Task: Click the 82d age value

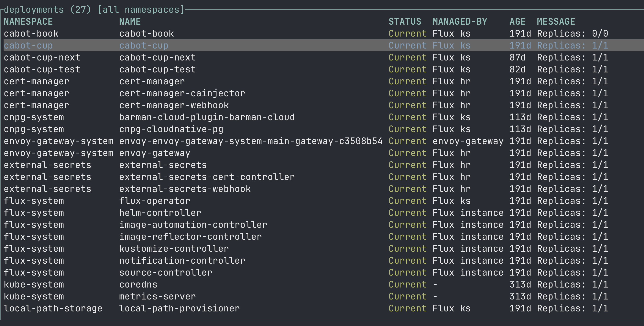Action: click(x=518, y=69)
